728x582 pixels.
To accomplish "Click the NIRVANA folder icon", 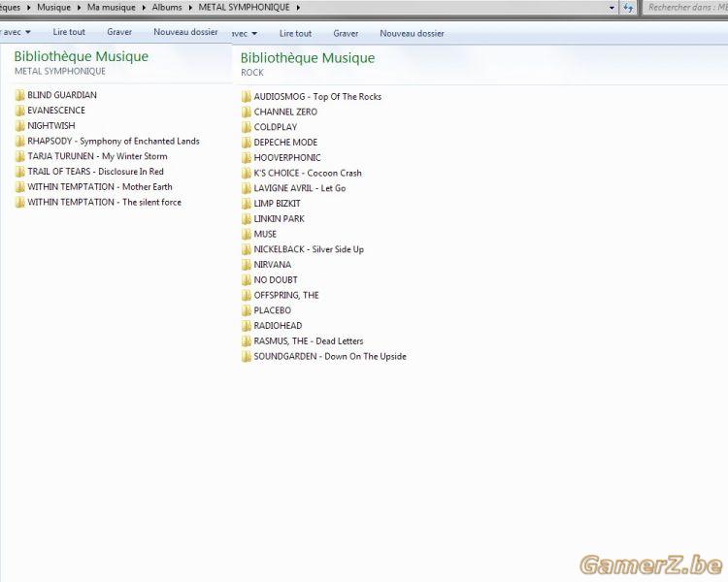I will 247,266.
